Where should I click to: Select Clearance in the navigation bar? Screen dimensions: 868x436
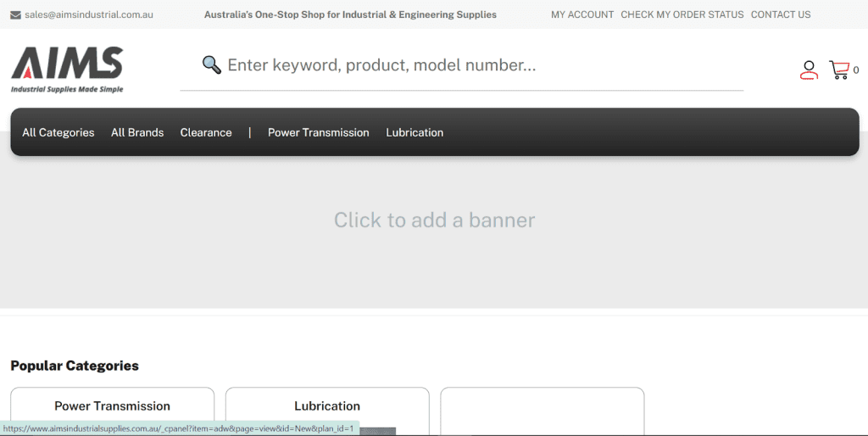tap(205, 132)
